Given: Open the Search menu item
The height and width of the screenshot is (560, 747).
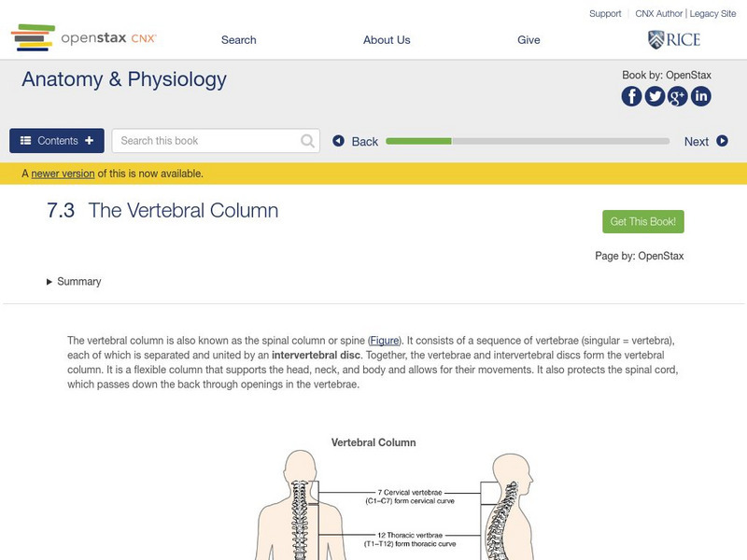Looking at the screenshot, I should click(x=239, y=40).
